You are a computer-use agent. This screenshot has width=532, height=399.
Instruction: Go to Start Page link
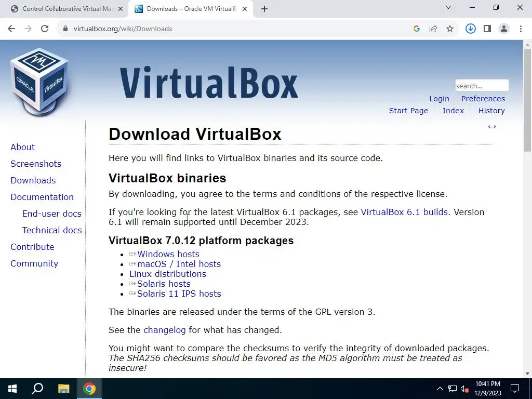click(x=408, y=111)
